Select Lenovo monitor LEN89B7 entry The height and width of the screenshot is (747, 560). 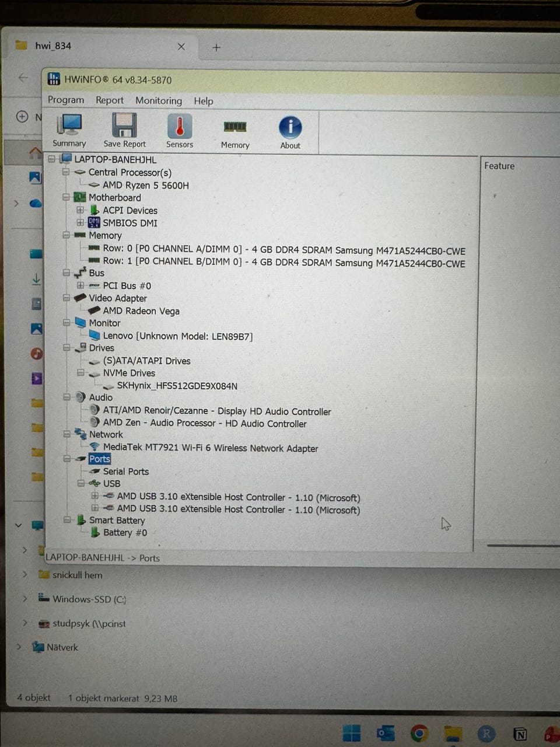pos(178,336)
